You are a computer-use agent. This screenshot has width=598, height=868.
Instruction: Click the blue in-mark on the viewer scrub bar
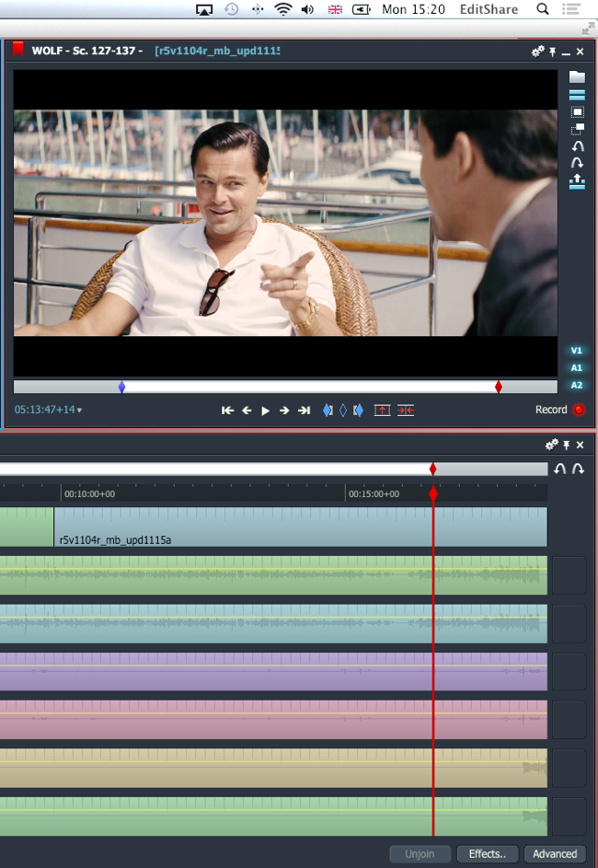click(x=121, y=387)
